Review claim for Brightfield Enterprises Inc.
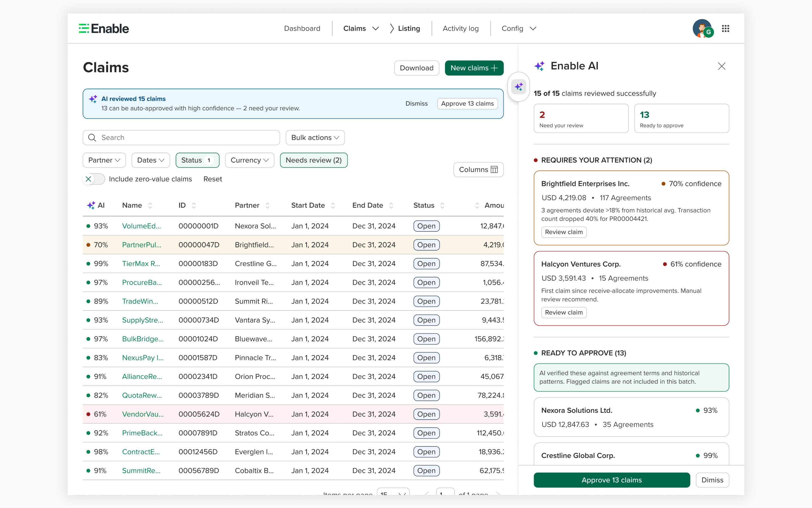 point(564,232)
